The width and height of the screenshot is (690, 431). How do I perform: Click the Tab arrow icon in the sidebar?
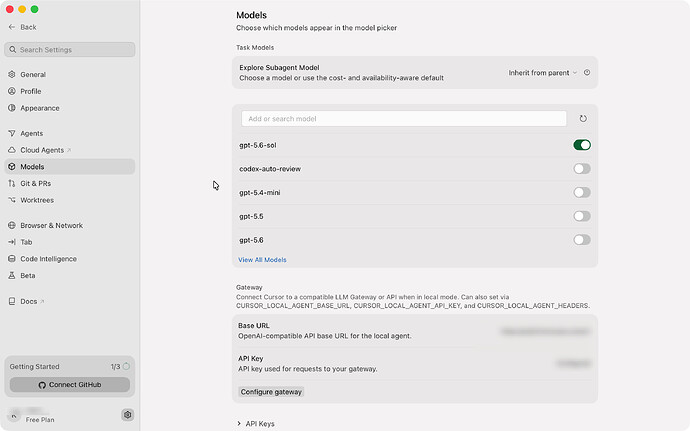12,242
